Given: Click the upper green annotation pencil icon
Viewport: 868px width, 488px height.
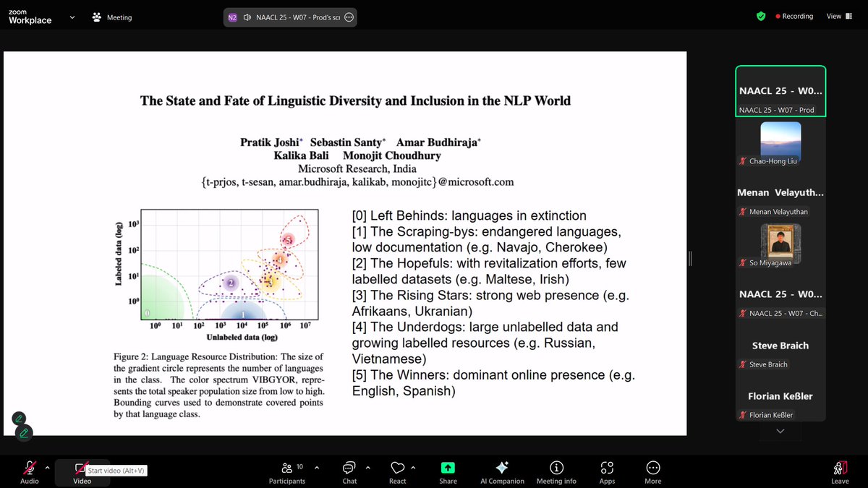Looking at the screenshot, I should 19,418.
